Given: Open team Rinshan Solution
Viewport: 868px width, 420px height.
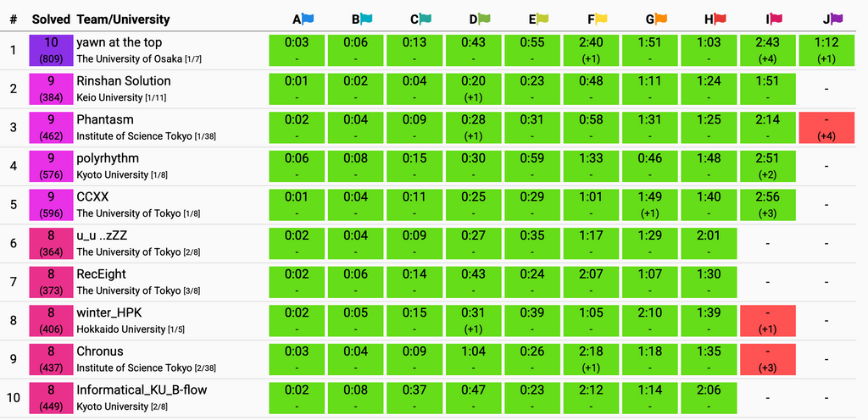Looking at the screenshot, I should [x=124, y=80].
